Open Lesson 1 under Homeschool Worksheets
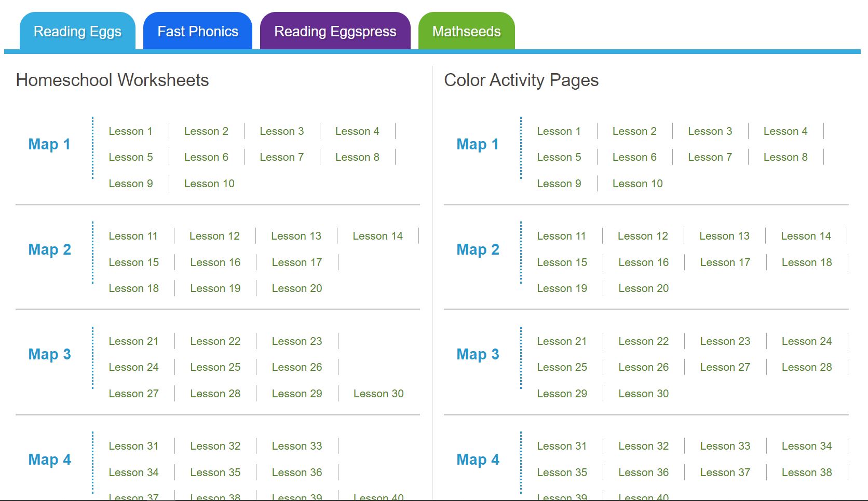This screenshot has width=868, height=501. coord(130,131)
